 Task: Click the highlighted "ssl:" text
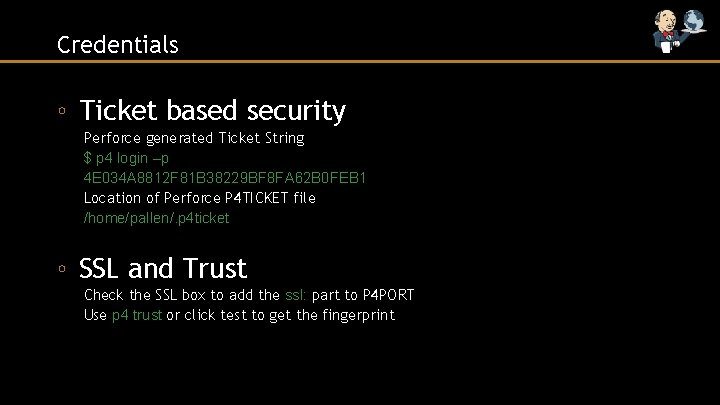pos(296,295)
